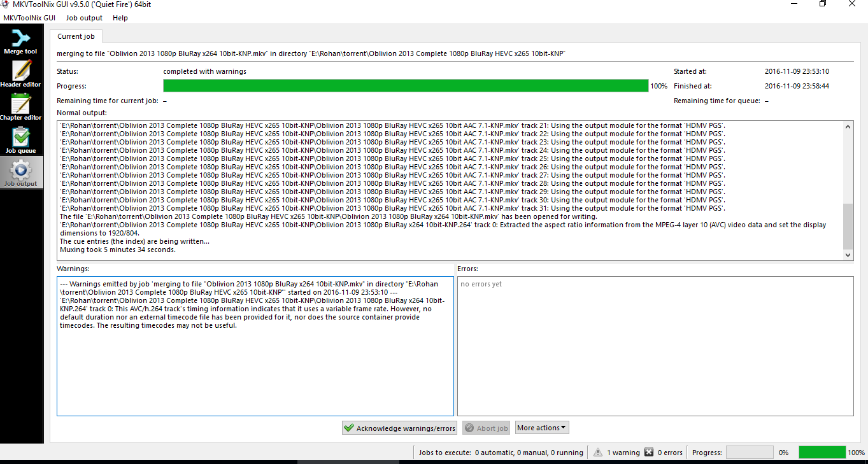Click the 'Jobs to execute' status bar entry
Image resolution: width=868 pixels, height=464 pixels.
coord(501,453)
